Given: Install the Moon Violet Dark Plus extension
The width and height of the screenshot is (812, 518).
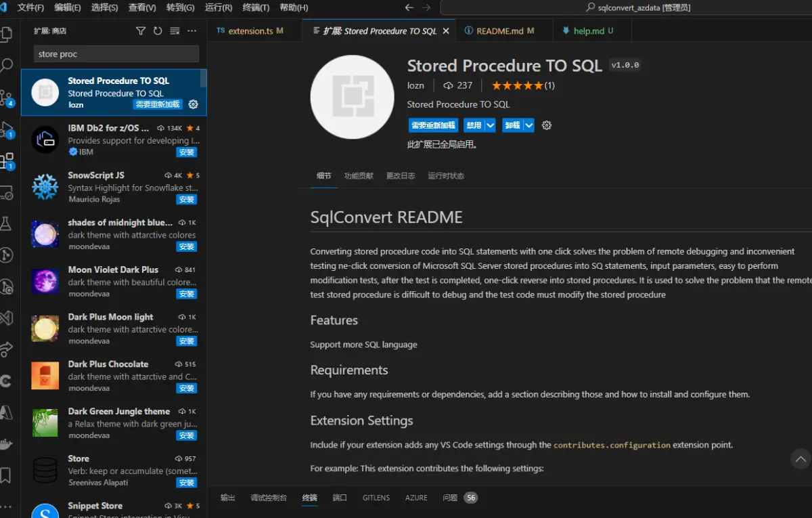Looking at the screenshot, I should tap(187, 294).
